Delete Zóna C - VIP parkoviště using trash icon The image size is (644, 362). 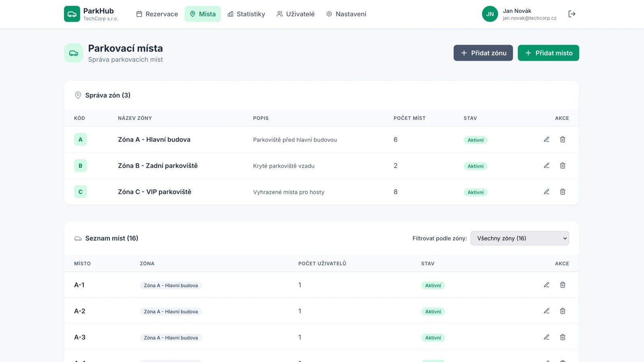coord(562,192)
